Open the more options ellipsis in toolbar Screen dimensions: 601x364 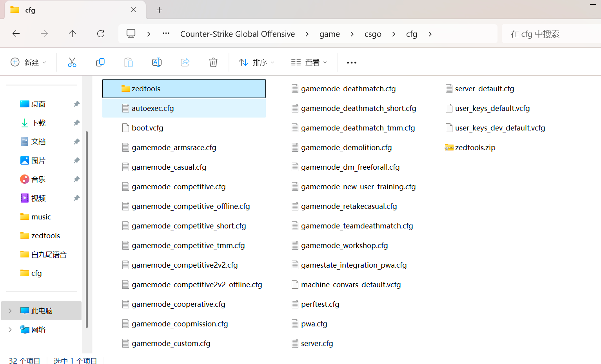[352, 63]
